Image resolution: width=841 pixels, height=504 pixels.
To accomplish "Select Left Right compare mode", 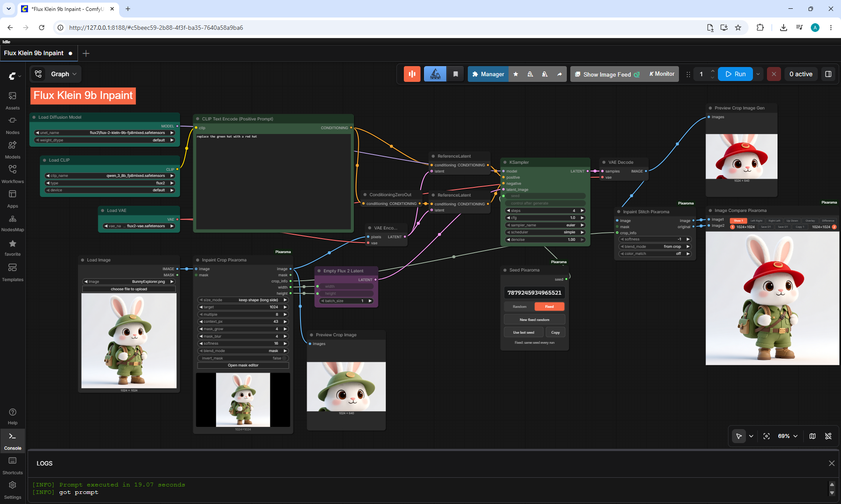I will (x=756, y=221).
